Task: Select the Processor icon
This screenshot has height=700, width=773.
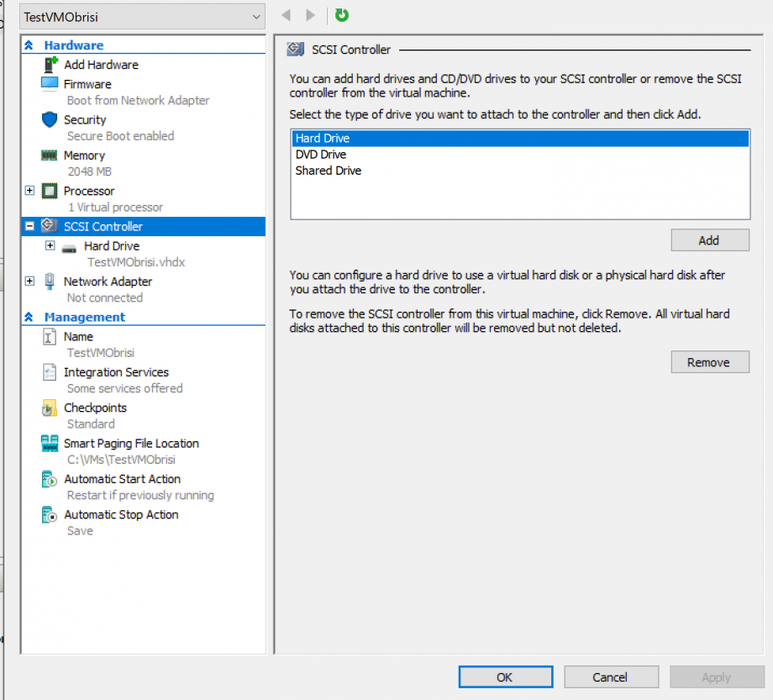Action: point(50,192)
